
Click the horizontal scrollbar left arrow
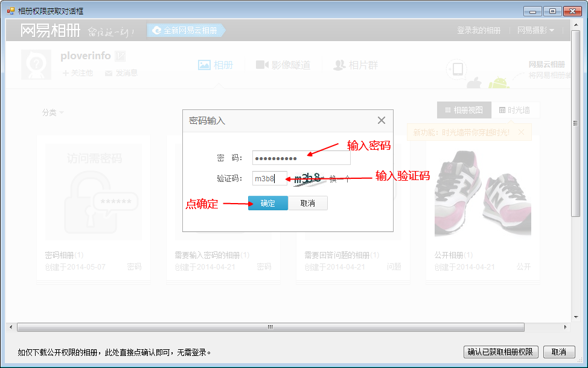11,327
